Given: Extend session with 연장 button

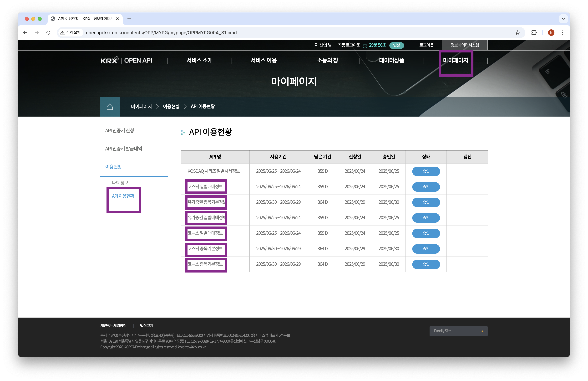Looking at the screenshot, I should 396,45.
